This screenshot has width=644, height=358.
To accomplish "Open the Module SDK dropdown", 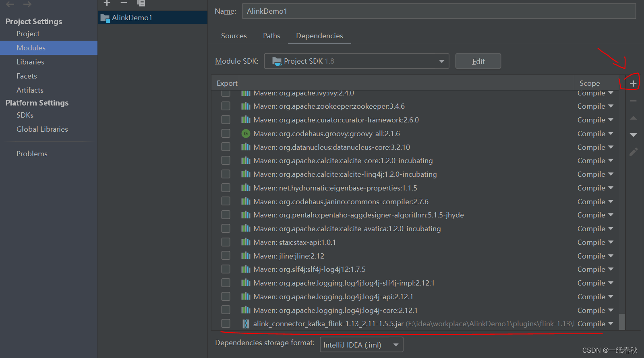I will [x=356, y=61].
